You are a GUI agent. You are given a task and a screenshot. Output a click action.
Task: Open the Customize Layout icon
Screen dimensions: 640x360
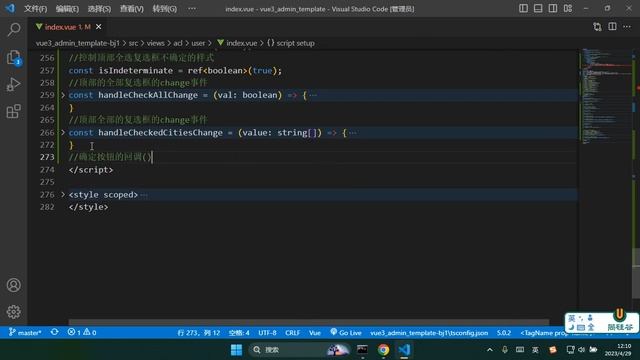[x=568, y=8]
